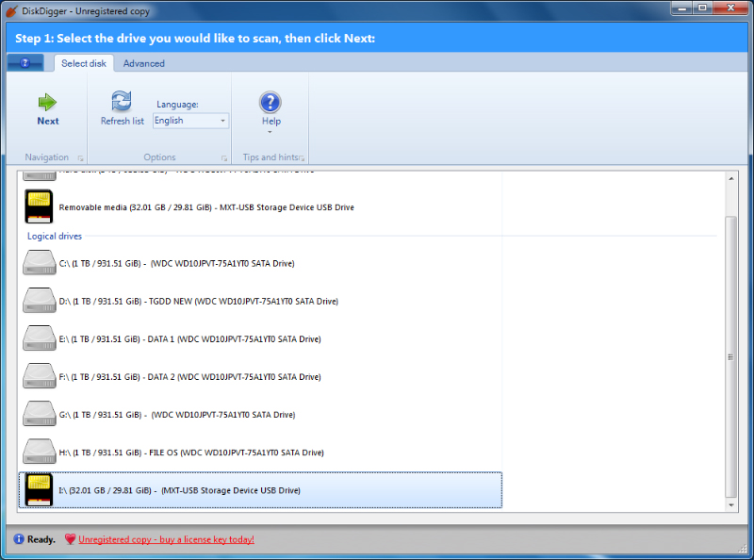Open the Tips and hints group launcher
The width and height of the screenshot is (754, 560).
[302, 158]
